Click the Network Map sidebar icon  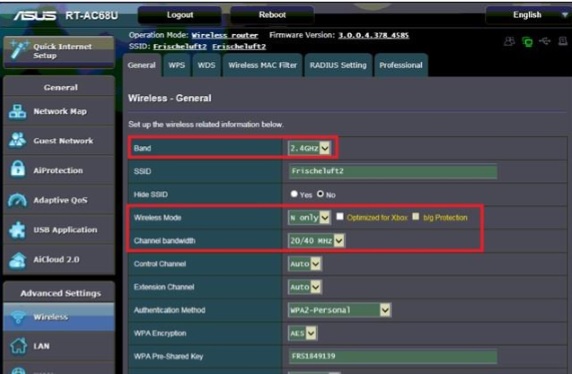(18, 112)
